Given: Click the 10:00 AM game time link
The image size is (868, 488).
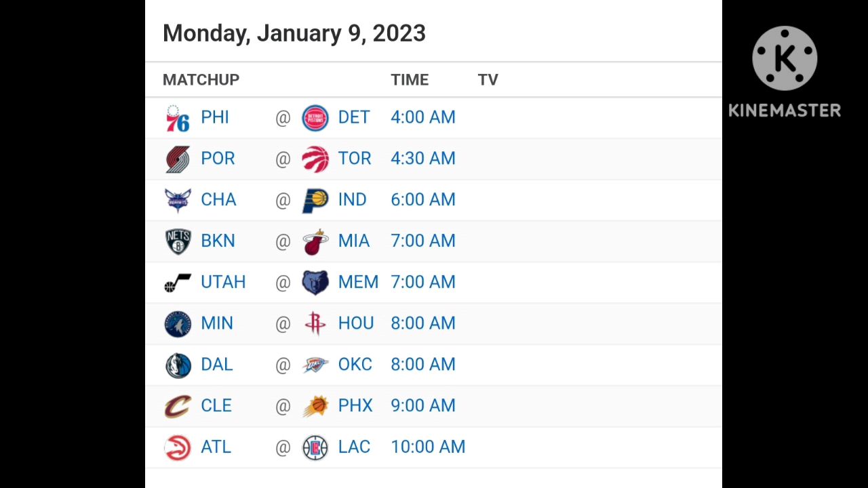Looking at the screenshot, I should (428, 447).
